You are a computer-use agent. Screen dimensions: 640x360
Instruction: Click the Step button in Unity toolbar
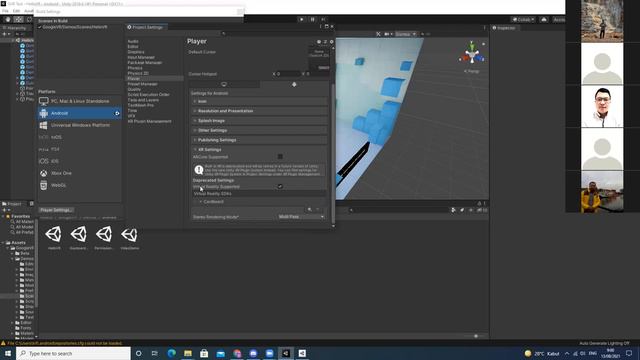pyautogui.click(x=323, y=19)
